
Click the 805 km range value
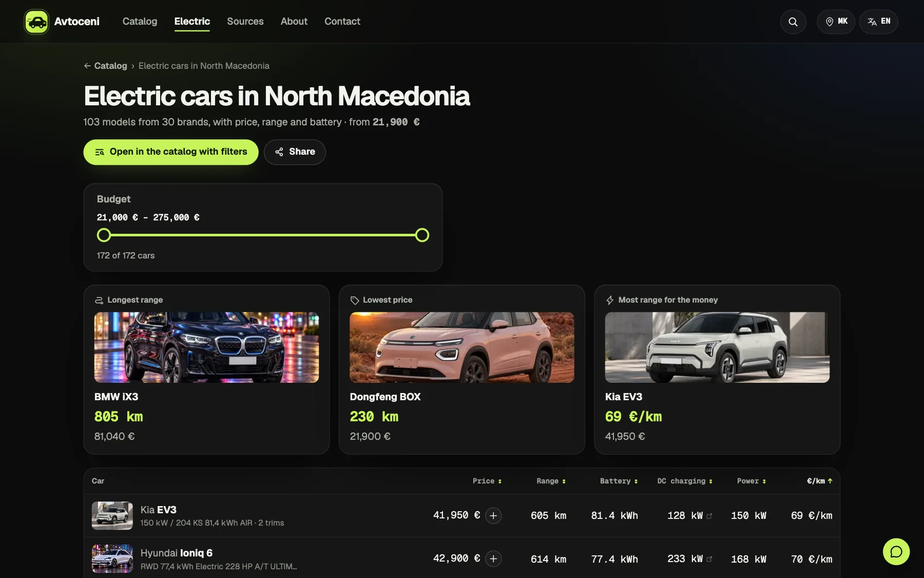click(x=119, y=417)
